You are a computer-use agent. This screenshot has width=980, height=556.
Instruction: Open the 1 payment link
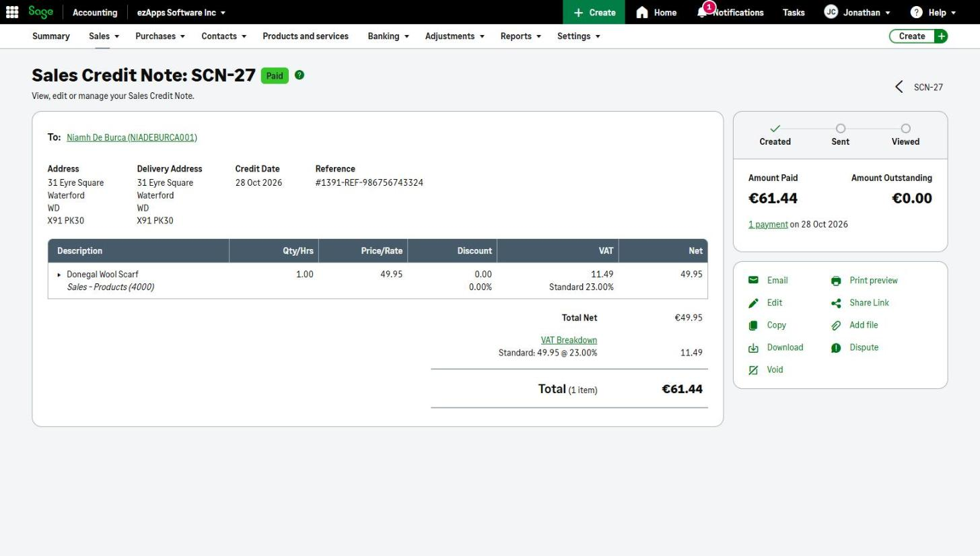pos(768,224)
